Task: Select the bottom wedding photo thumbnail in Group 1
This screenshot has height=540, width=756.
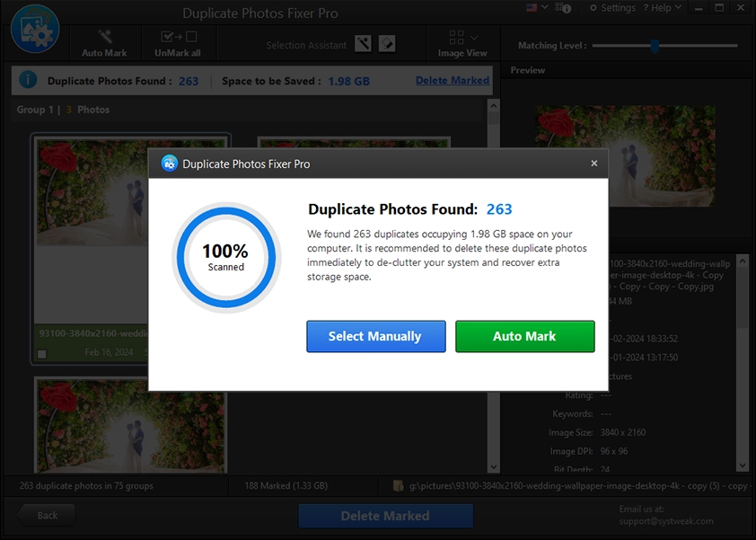Action: pos(131,426)
